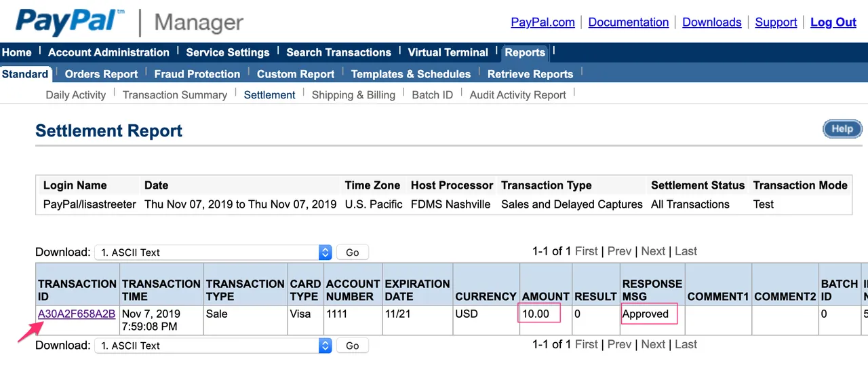Open the Support link

click(776, 22)
